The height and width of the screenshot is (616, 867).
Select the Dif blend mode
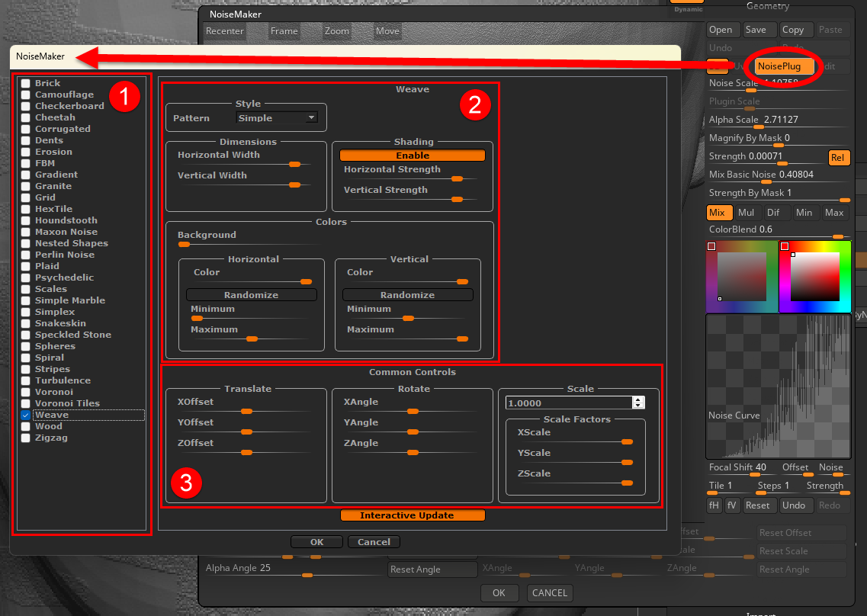tap(774, 213)
